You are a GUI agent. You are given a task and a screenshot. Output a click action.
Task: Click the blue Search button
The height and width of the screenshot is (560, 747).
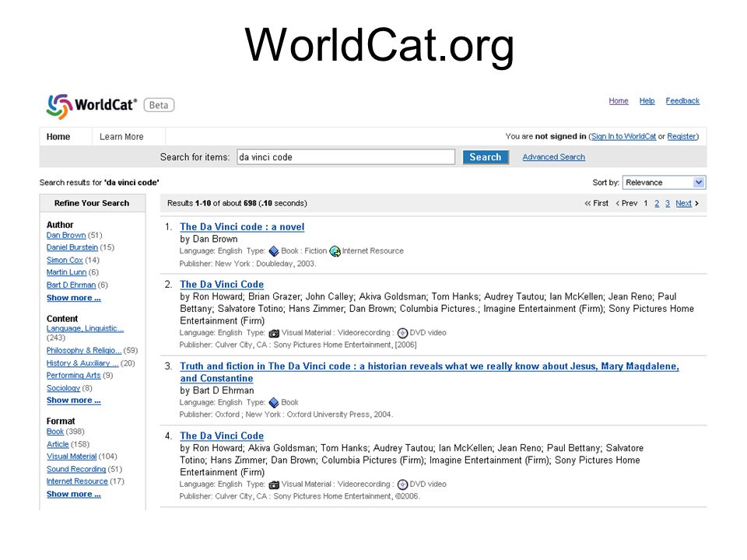click(486, 157)
